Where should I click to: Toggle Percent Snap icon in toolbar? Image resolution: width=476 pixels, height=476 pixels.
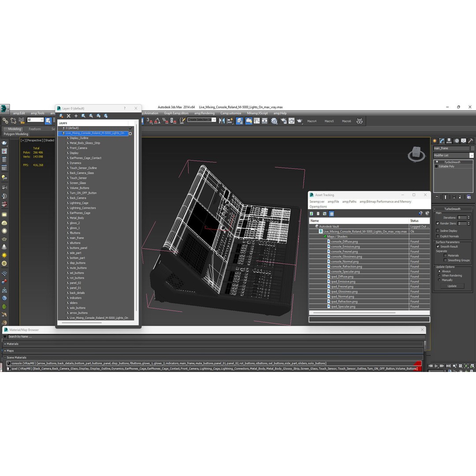click(165, 121)
